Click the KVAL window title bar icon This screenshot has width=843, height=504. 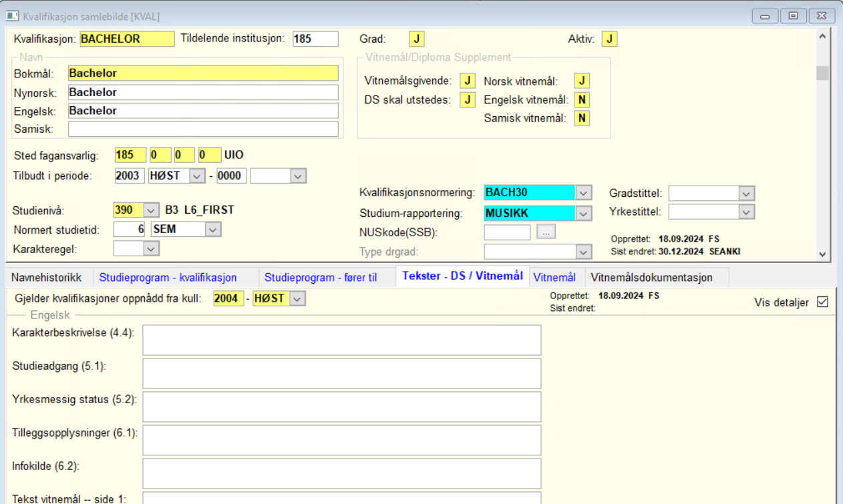[x=12, y=15]
